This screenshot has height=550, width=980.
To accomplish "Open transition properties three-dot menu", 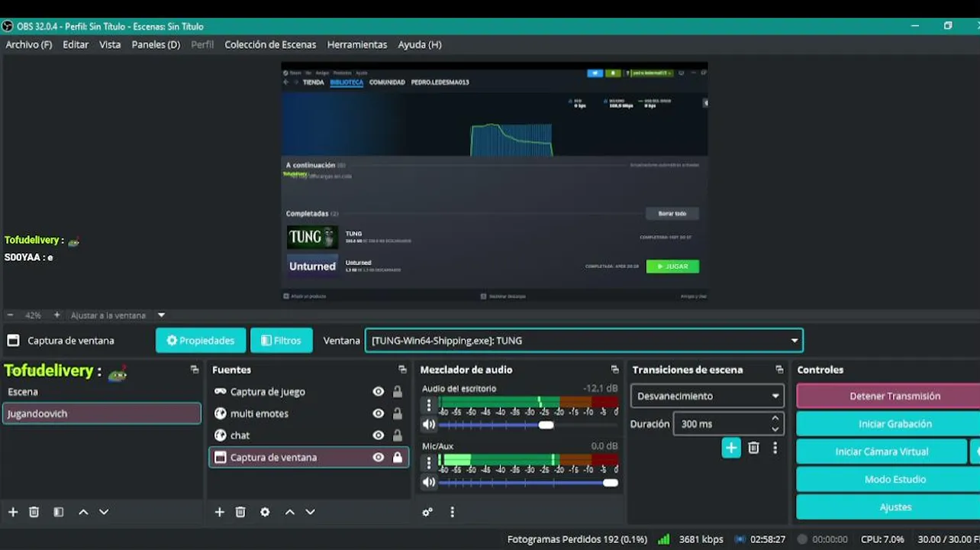I will pos(775,448).
